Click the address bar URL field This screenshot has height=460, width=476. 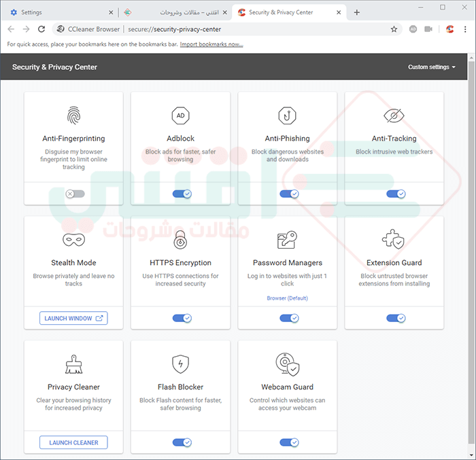coord(227,29)
